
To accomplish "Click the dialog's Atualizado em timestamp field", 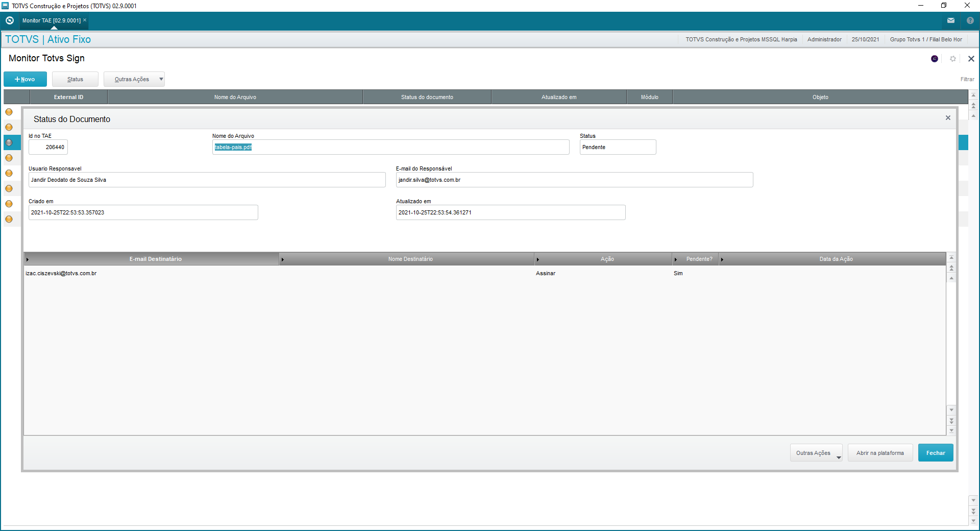I will [x=510, y=212].
